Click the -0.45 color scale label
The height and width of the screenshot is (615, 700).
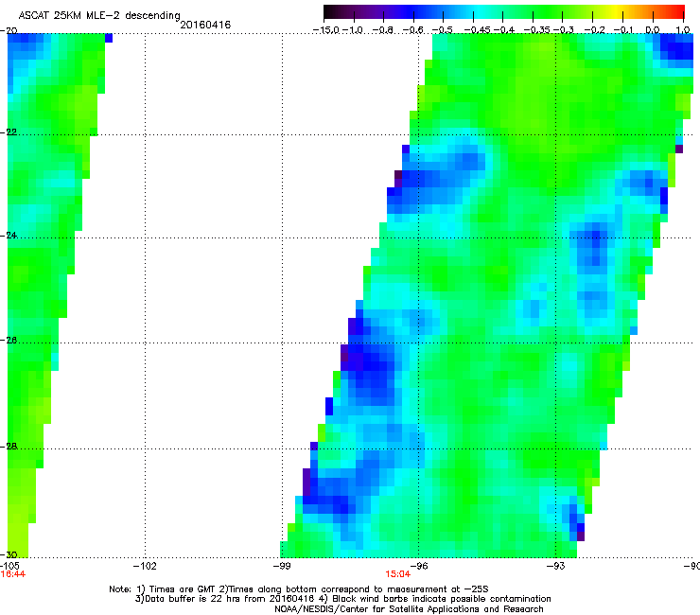coord(477,30)
